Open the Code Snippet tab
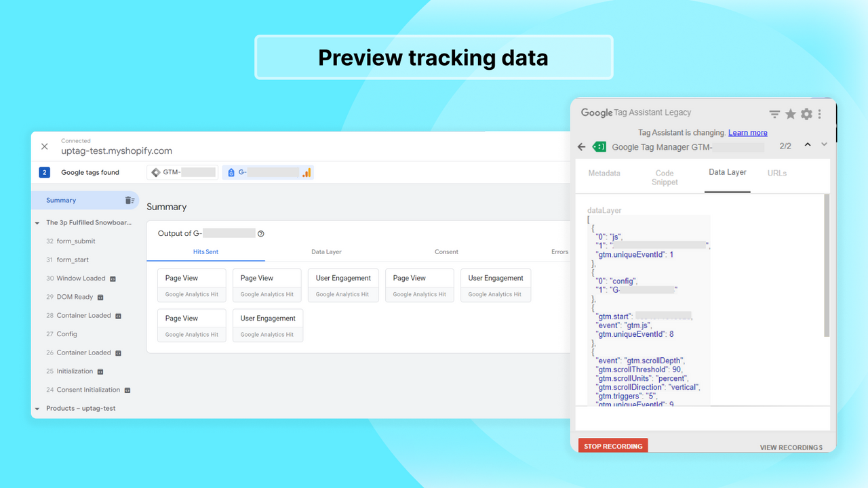This screenshot has width=868, height=488. point(665,178)
